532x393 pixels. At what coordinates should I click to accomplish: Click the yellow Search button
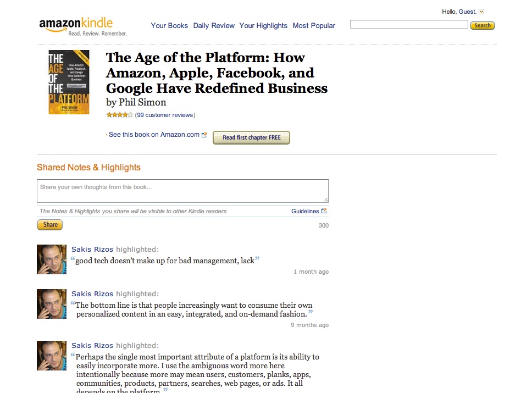point(482,25)
